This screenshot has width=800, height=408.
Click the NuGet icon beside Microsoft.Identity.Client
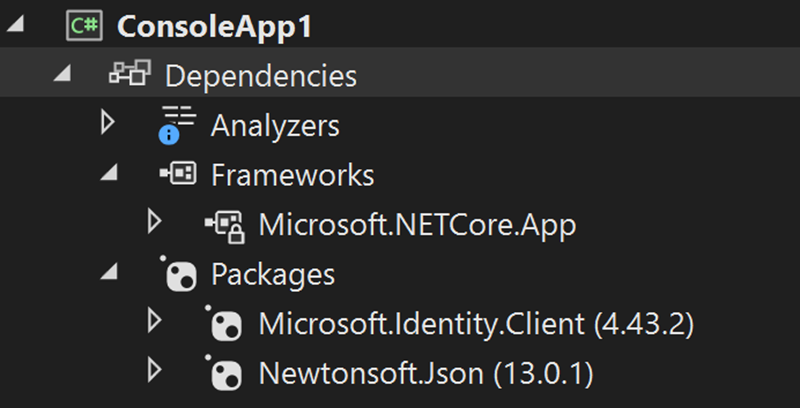[223, 323]
